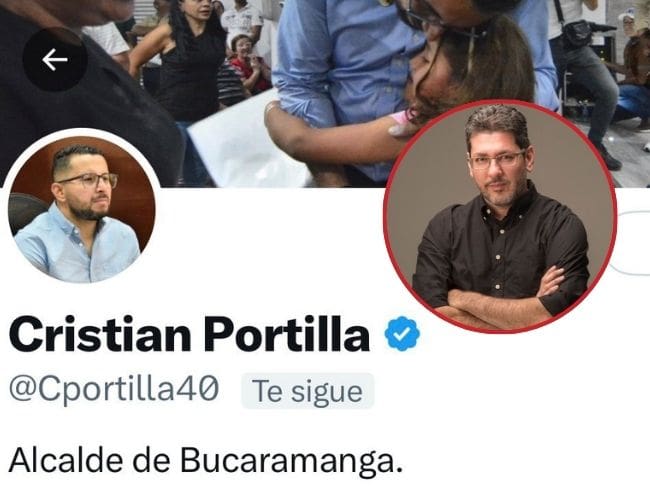Click the partially visible button at right edge
Image resolution: width=650 pixels, height=487 pixels.
coord(633,242)
